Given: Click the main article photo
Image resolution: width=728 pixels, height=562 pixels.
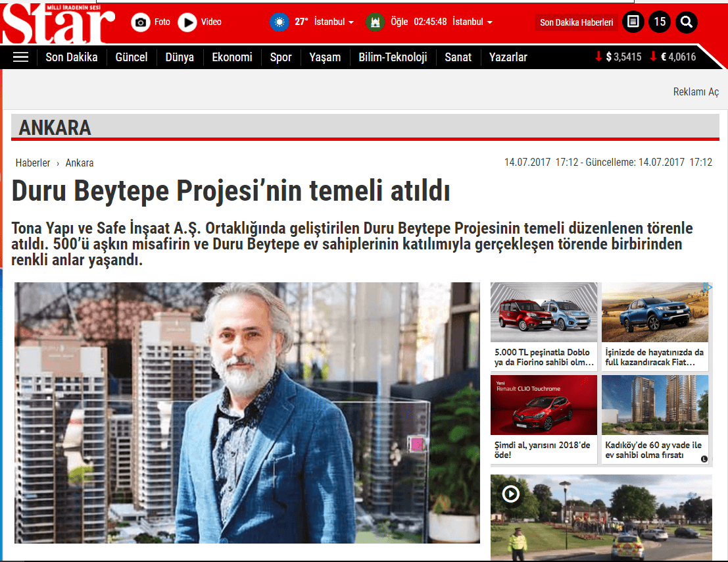Looking at the screenshot, I should pyautogui.click(x=247, y=413).
